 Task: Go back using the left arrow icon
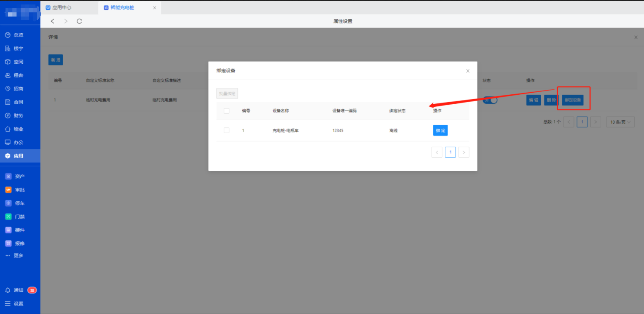(52, 21)
